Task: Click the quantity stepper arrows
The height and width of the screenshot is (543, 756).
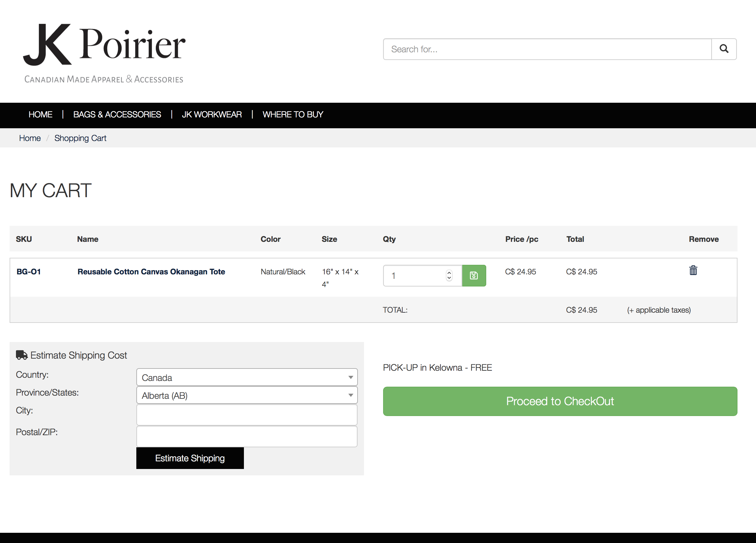Action: (449, 276)
